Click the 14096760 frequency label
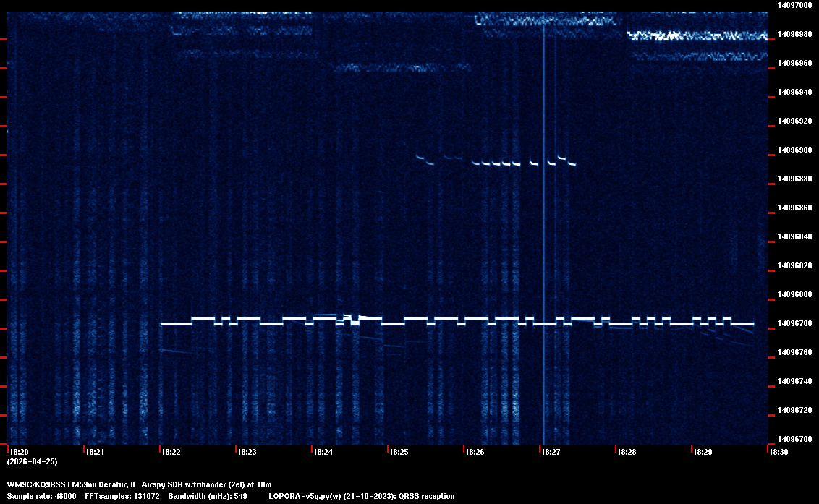 [x=794, y=353]
